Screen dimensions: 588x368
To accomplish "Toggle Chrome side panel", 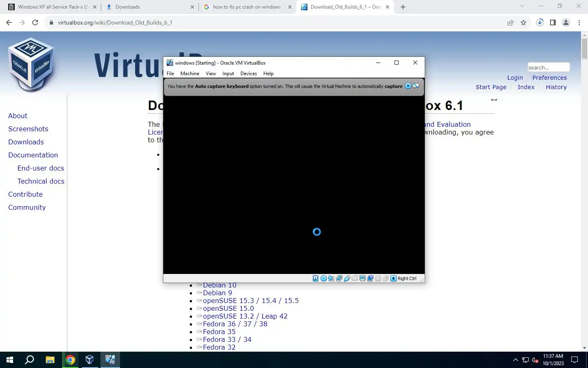I will coord(553,22).
